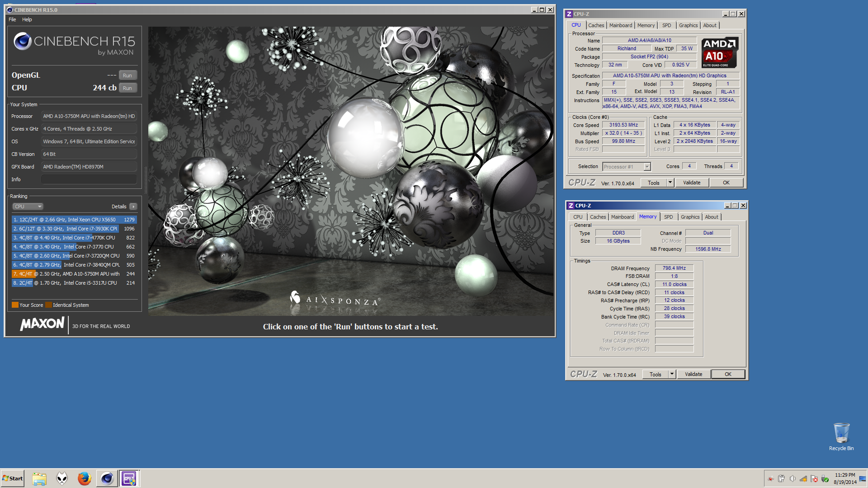Expand Tools dropdown arrow in Memory CPU-Z
This screenshot has width=868, height=488.
[672, 374]
